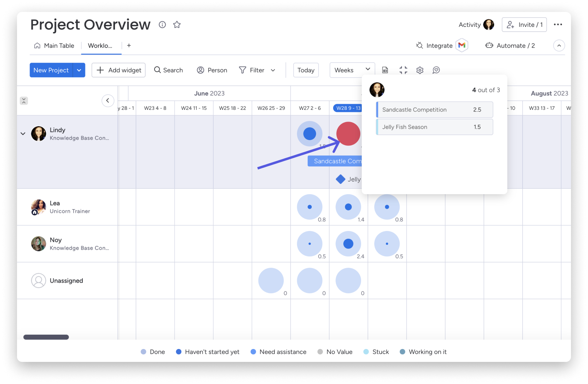Select the Workload view tab
The height and width of the screenshot is (384, 588).
100,46
